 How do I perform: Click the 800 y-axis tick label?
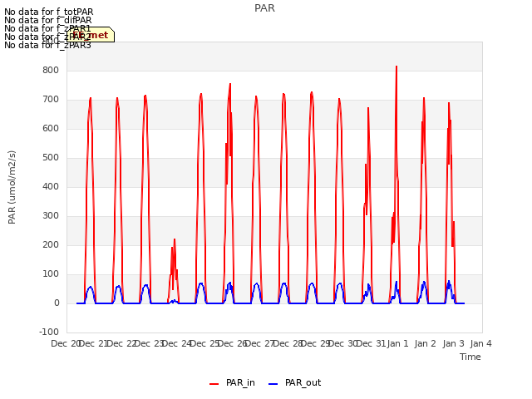(51, 70)
